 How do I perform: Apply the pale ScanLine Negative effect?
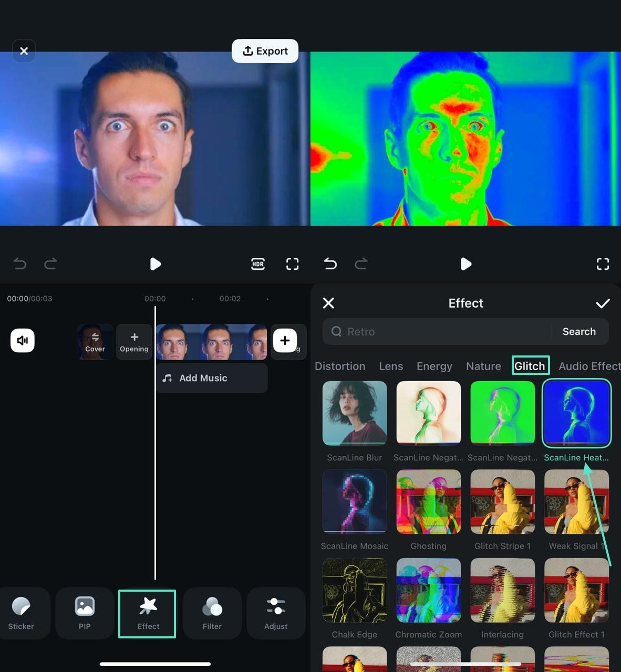[x=429, y=422]
